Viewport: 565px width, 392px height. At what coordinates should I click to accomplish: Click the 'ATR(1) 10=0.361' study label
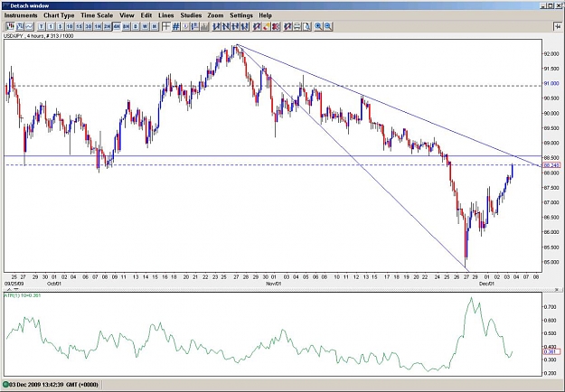pyautogui.click(x=23, y=295)
